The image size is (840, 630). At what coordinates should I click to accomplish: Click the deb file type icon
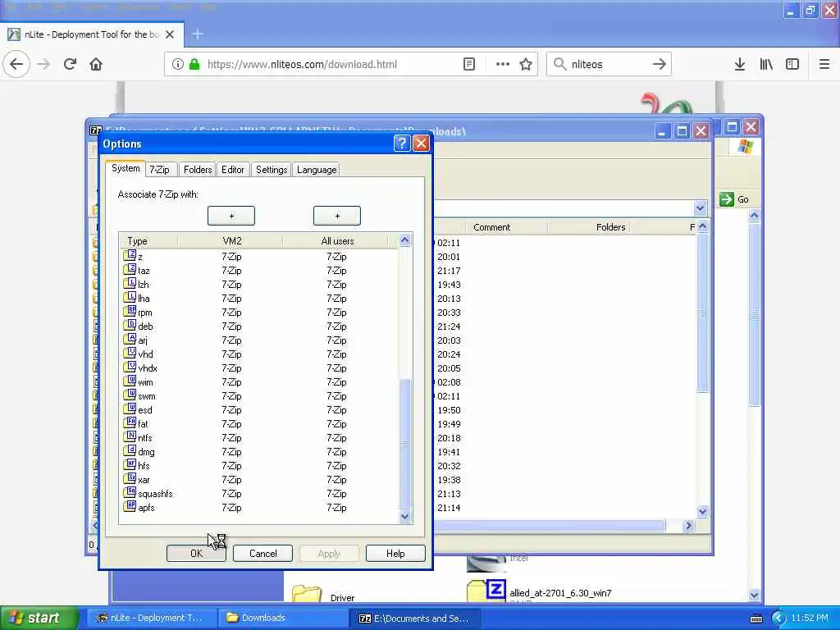tap(129, 325)
